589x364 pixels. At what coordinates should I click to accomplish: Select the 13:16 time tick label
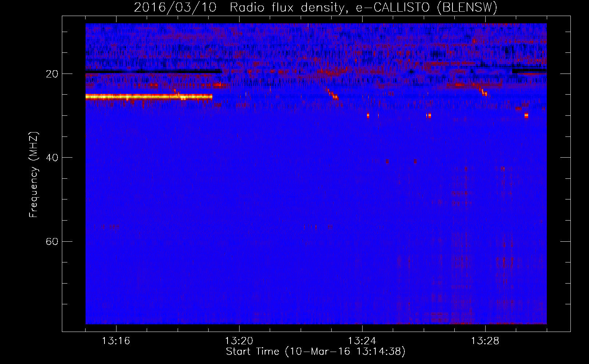point(116,341)
